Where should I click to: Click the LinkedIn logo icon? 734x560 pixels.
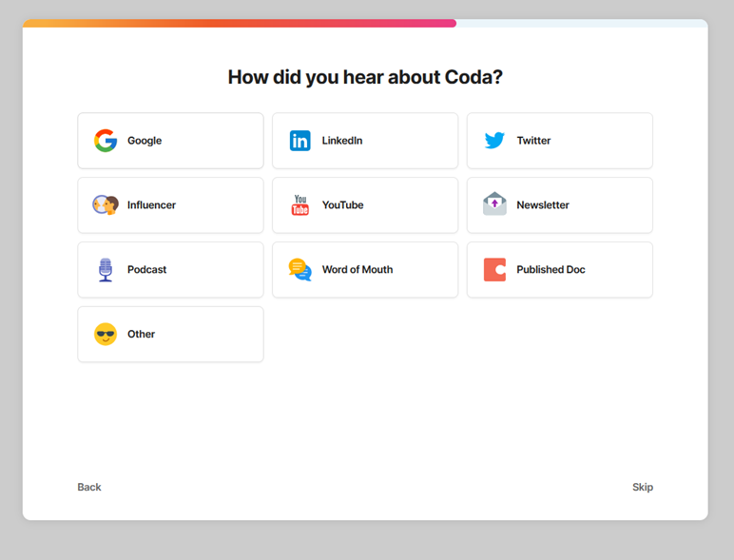tap(300, 141)
